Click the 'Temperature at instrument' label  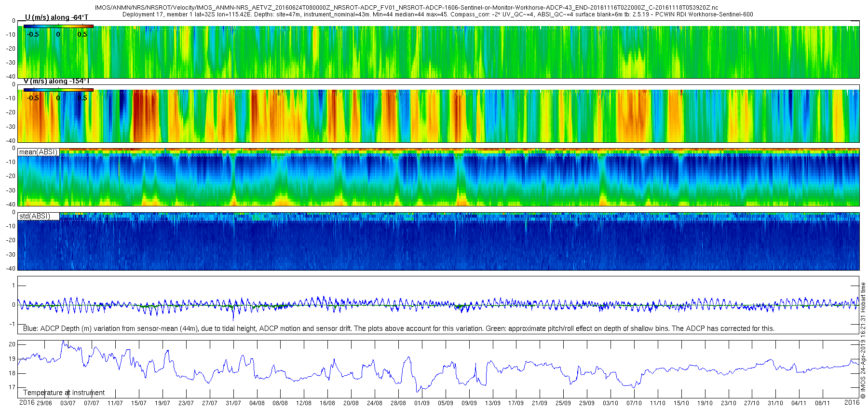[64, 393]
